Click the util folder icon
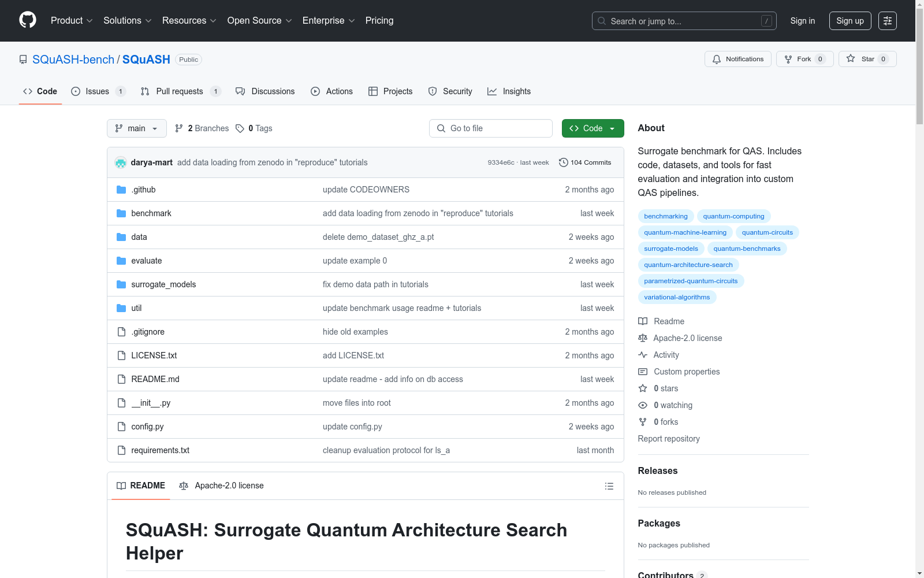Screen dimensions: 924x578 (121, 308)
